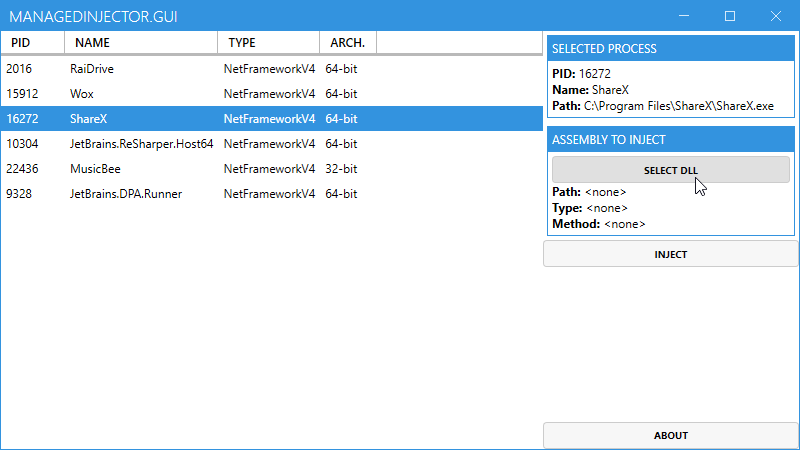Click PID 2016 in the list
Screen dimensions: 800x450
tap(19, 69)
